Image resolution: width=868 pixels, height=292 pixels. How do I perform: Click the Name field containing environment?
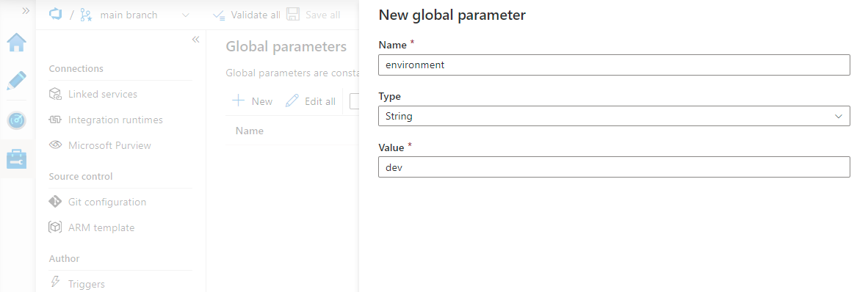coord(614,65)
